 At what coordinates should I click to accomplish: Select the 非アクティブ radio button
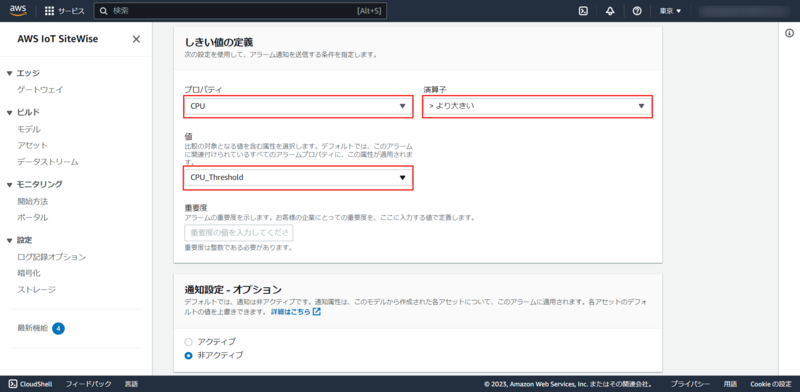188,355
